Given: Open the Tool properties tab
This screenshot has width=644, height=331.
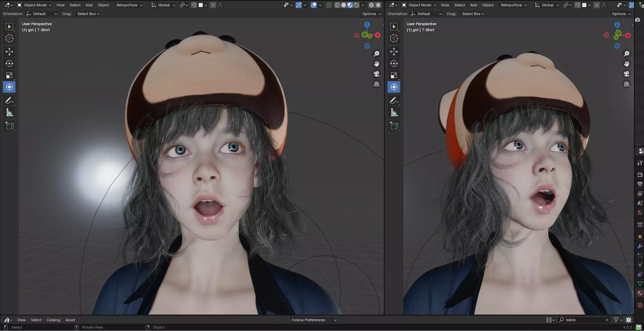Looking at the screenshot, I should coord(640,163).
